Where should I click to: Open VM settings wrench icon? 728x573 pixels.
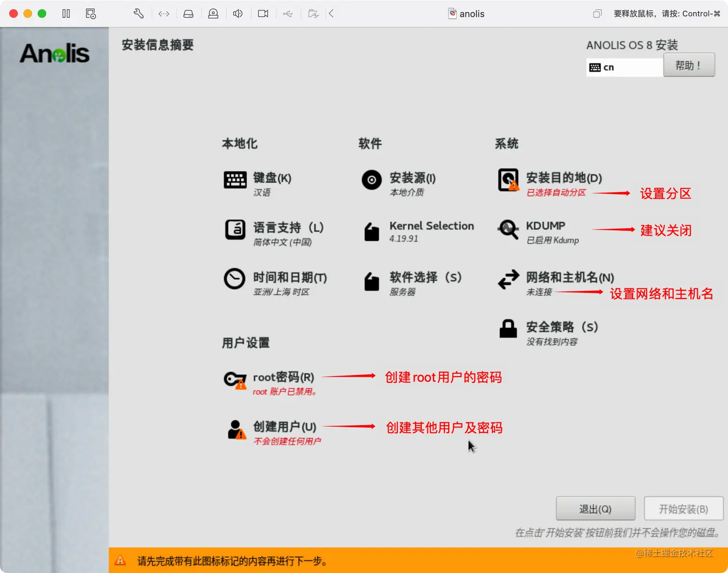(x=139, y=13)
